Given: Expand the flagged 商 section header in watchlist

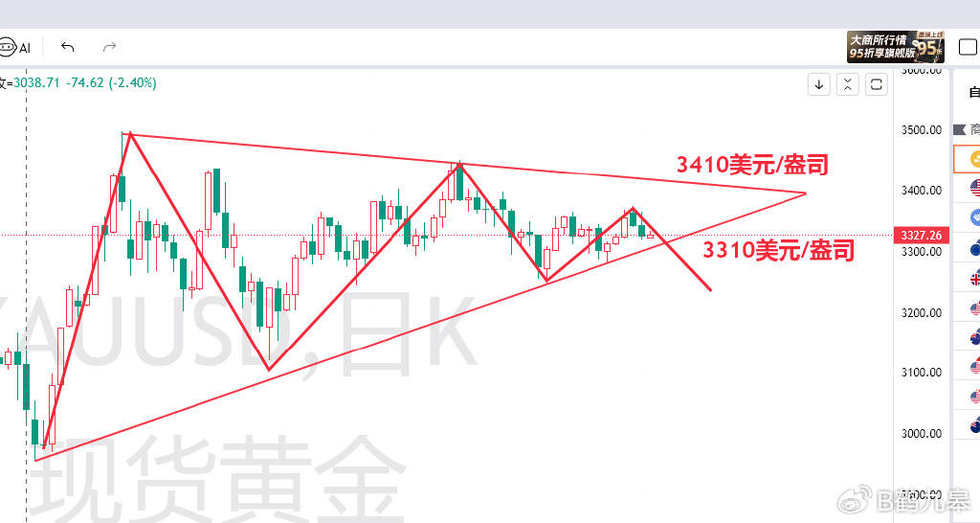Looking at the screenshot, I should (969, 129).
